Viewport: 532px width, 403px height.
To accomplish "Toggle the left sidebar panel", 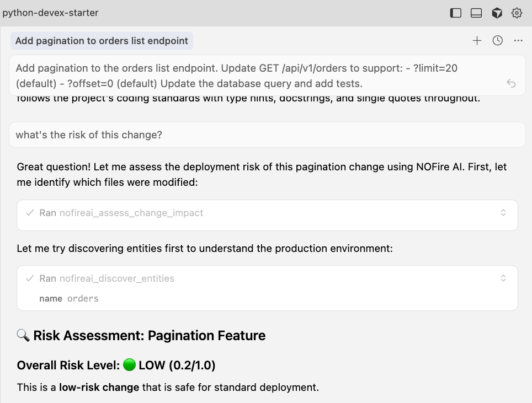I will click(x=455, y=12).
